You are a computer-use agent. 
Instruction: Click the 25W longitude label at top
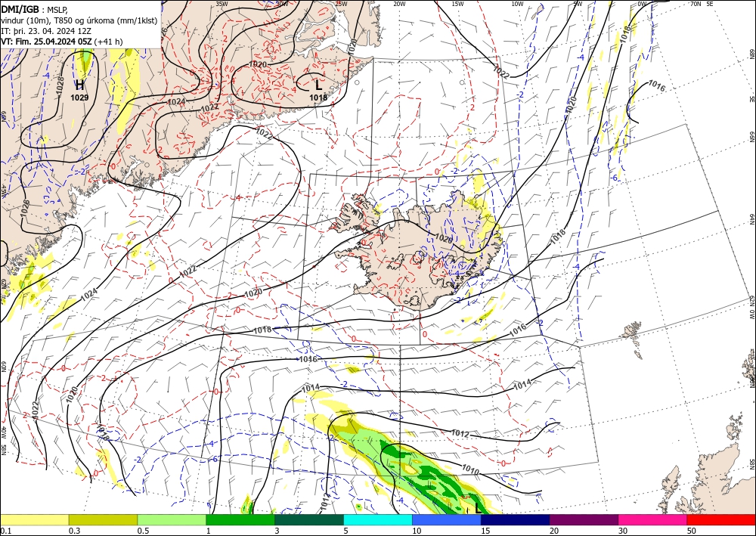(x=341, y=4)
